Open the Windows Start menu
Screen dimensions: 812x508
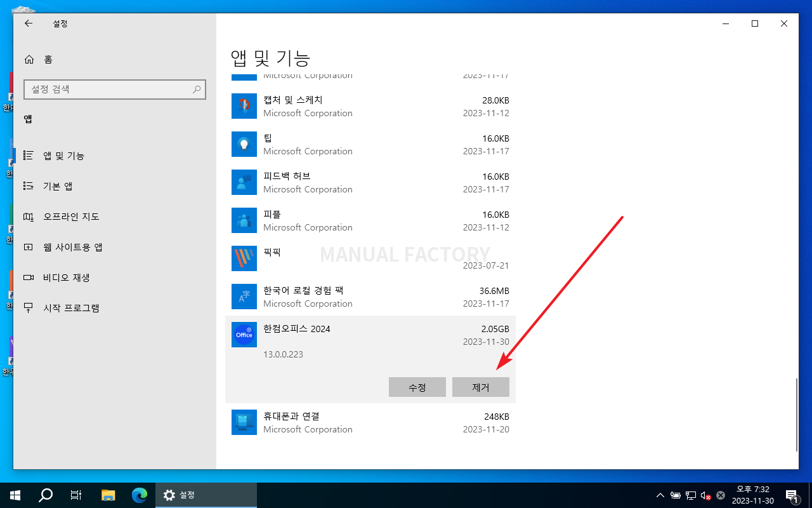tap(15, 495)
